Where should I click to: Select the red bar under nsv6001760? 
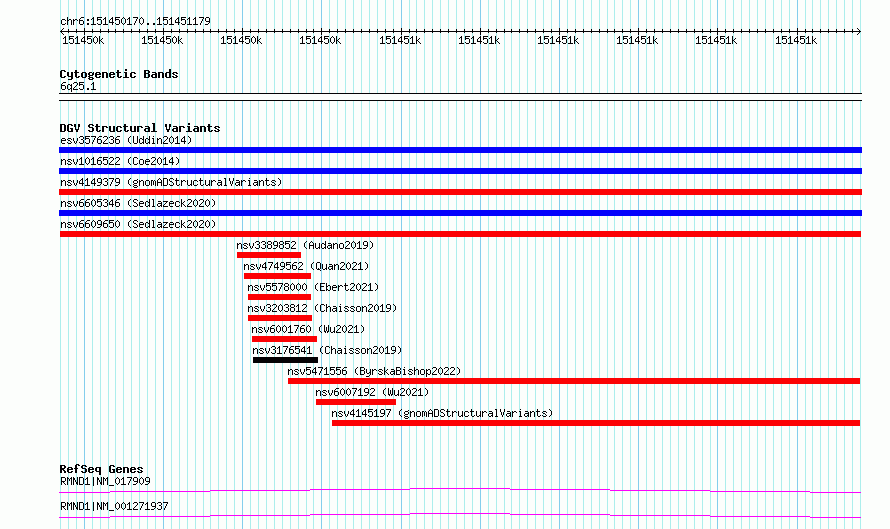[x=284, y=339]
